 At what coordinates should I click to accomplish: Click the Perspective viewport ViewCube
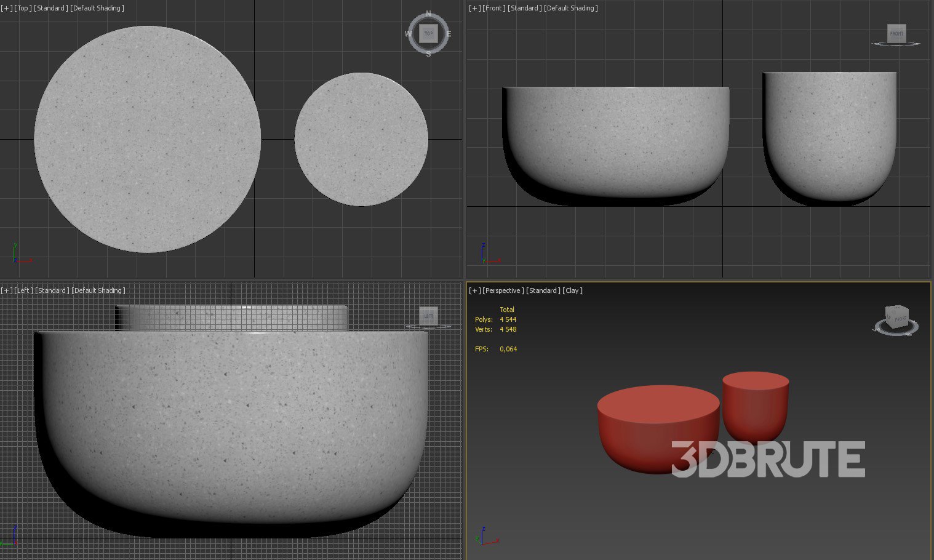coord(896,318)
